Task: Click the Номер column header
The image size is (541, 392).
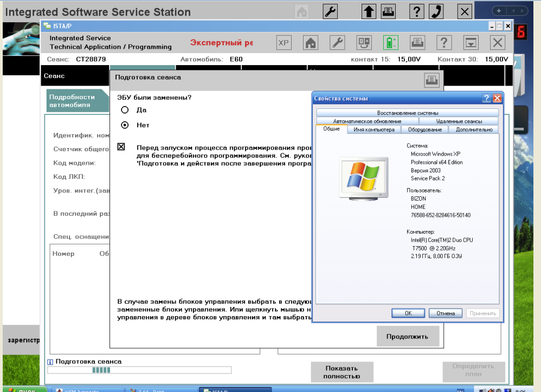Action: tap(63, 254)
